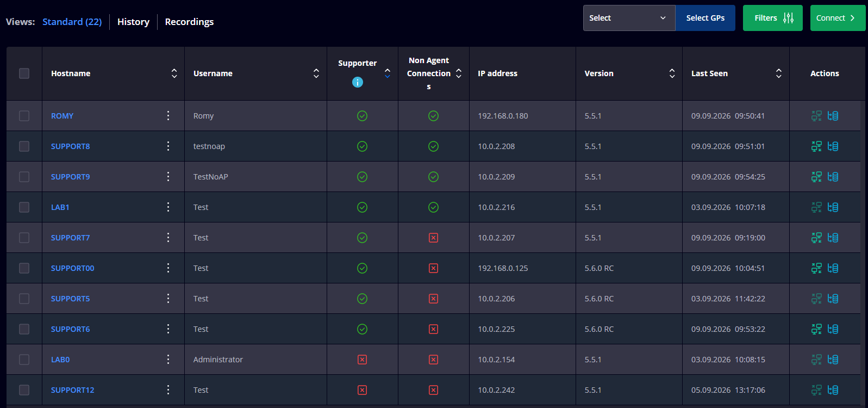
Task: Switch to History view
Action: [x=133, y=22]
